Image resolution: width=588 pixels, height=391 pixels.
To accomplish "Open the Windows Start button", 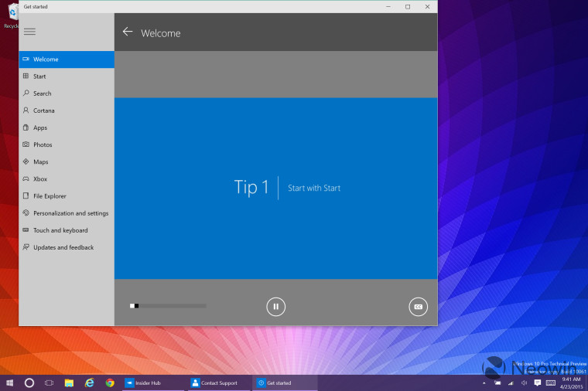I will pos(10,382).
